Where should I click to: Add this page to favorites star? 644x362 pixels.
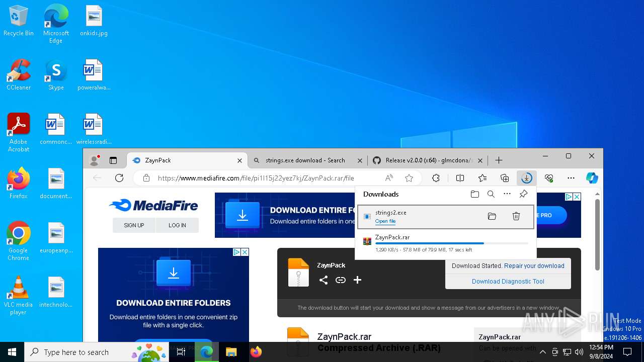click(409, 178)
